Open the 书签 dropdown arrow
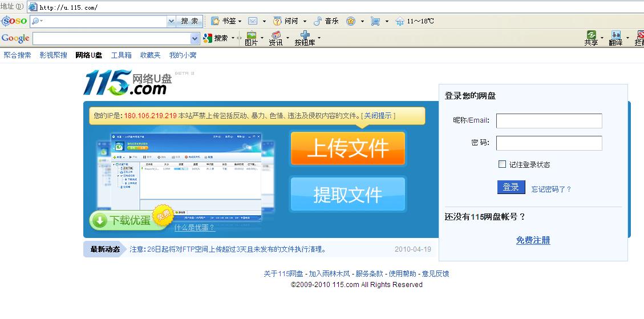 (x=240, y=21)
